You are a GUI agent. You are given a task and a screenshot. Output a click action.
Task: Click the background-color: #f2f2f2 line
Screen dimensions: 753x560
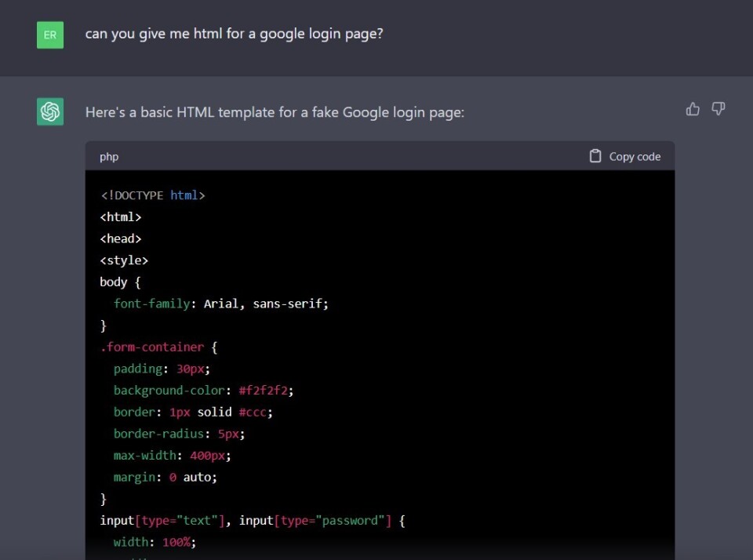[204, 391]
